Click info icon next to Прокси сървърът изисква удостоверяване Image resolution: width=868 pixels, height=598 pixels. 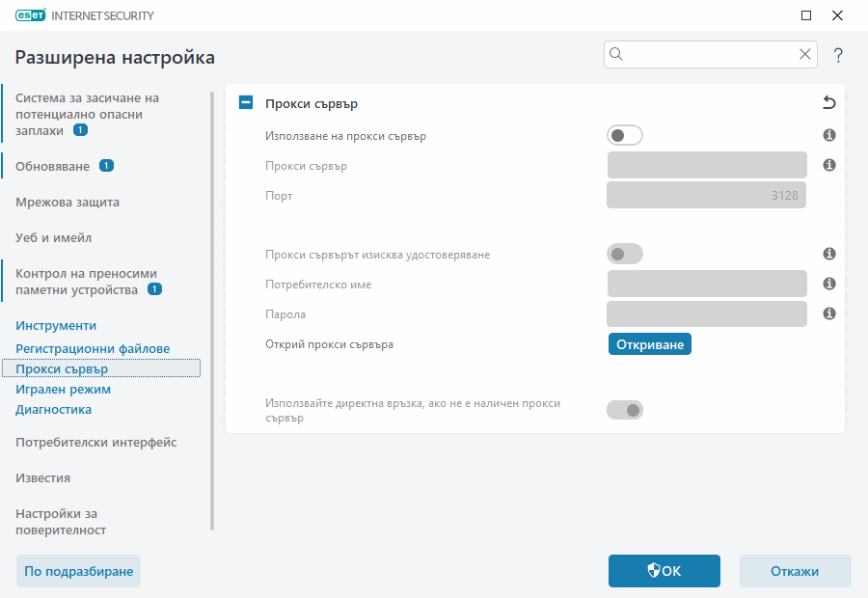tap(828, 253)
